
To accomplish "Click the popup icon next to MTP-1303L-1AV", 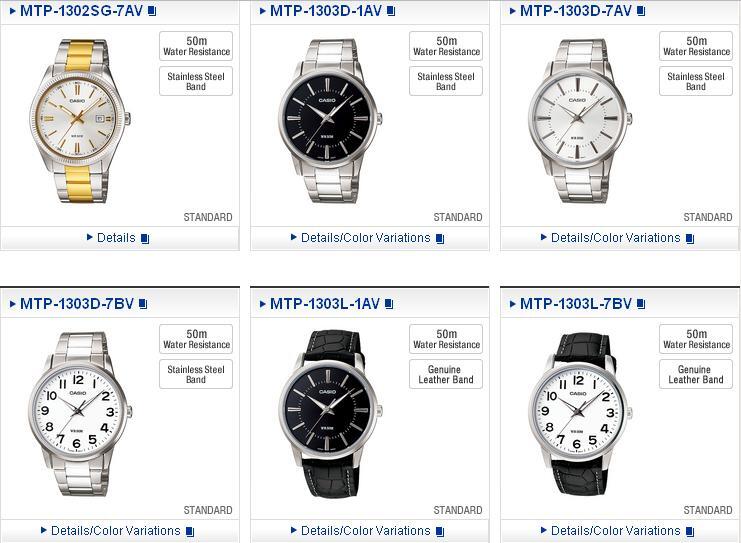I will point(389,304).
